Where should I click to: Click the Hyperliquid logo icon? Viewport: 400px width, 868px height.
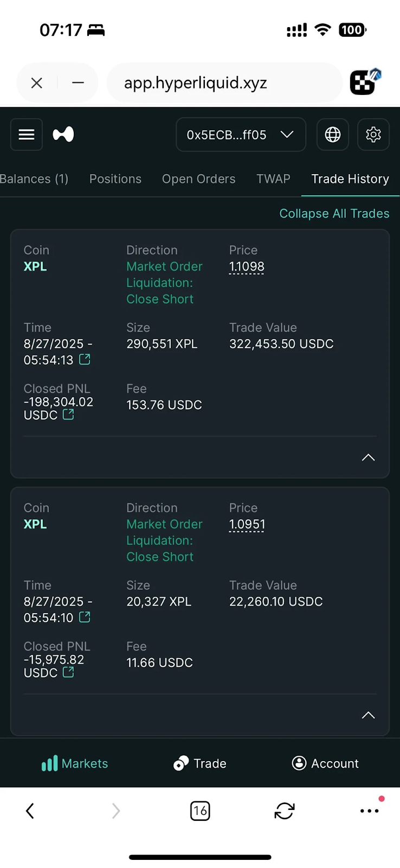[x=63, y=135]
